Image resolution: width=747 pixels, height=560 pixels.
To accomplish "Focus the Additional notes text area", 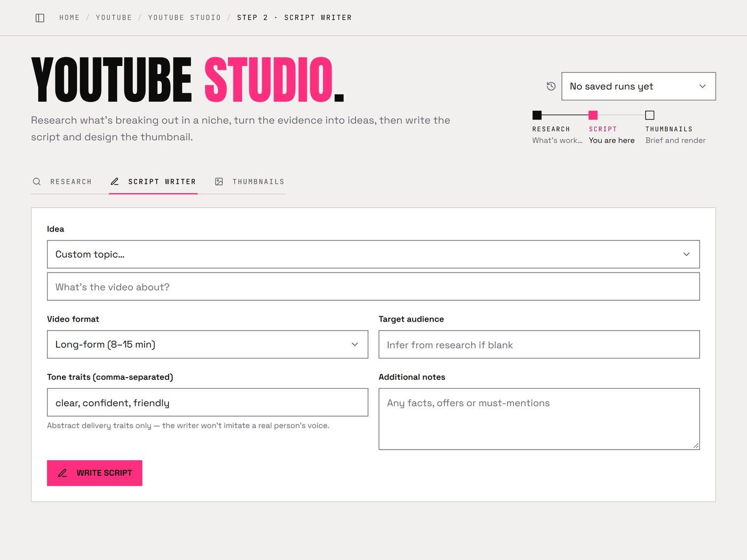I will pyautogui.click(x=539, y=419).
